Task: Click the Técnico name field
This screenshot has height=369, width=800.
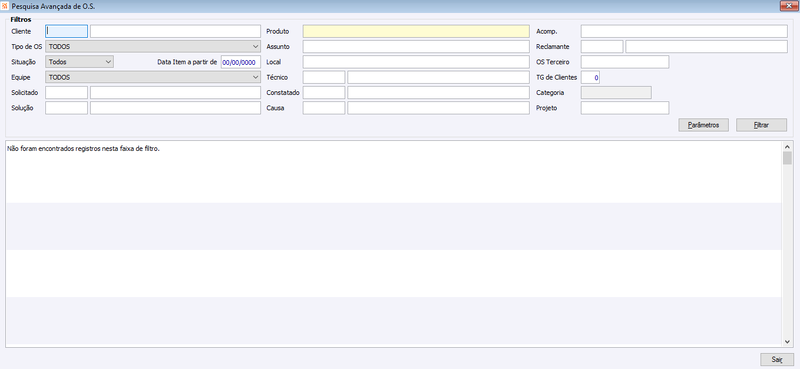Action: tap(438, 77)
